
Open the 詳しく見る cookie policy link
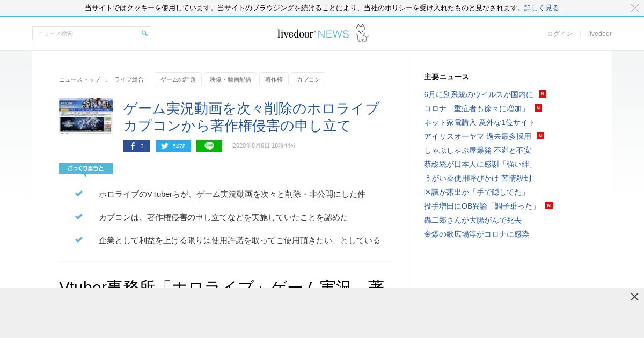point(541,8)
